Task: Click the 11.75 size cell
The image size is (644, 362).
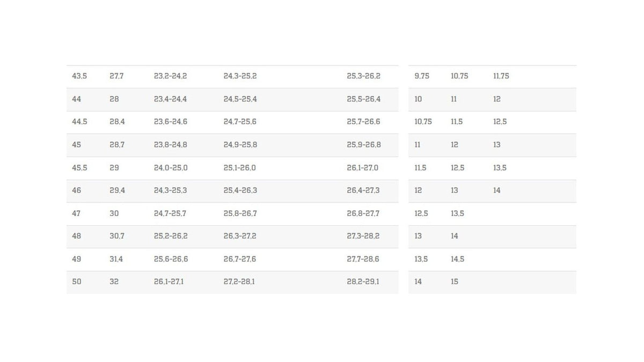Action: tap(501, 76)
